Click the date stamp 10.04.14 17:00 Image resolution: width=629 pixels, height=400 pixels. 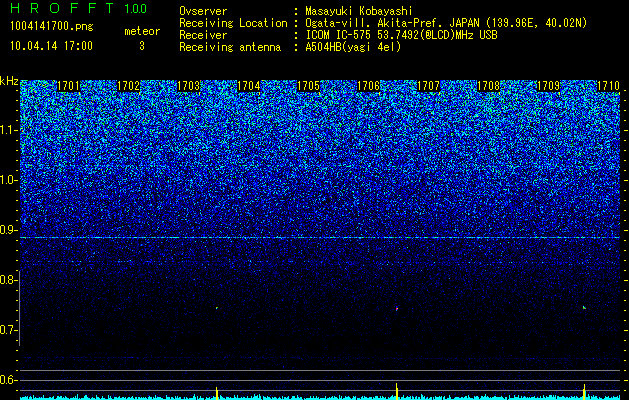click(51, 46)
